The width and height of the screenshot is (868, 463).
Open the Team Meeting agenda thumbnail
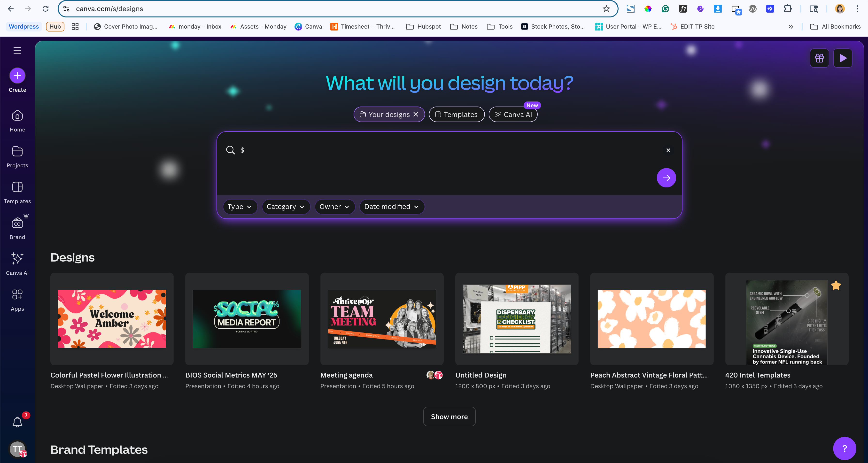(382, 319)
